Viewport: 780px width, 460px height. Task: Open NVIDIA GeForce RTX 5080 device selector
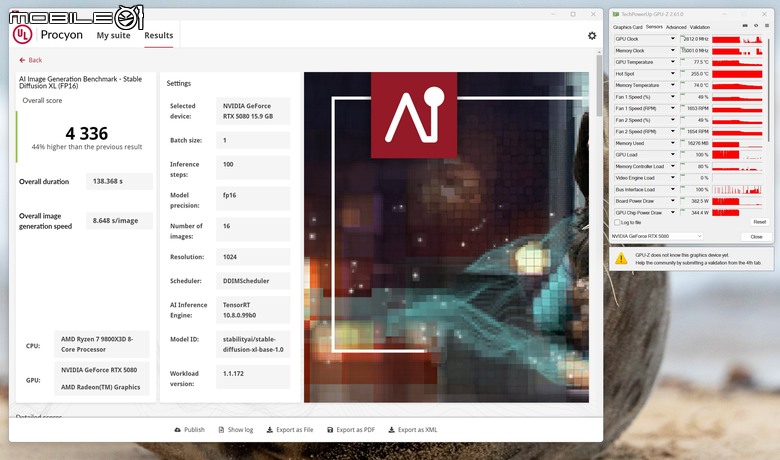(657, 236)
